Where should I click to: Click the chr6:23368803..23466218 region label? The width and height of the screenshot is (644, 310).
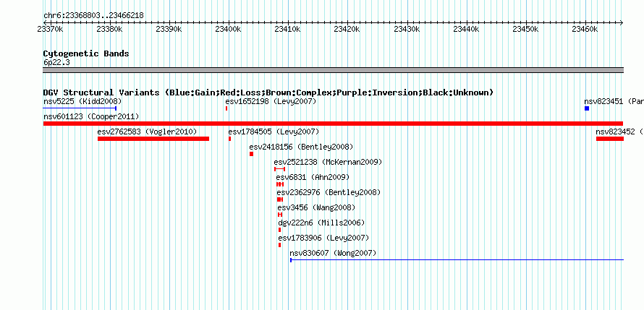point(93,16)
